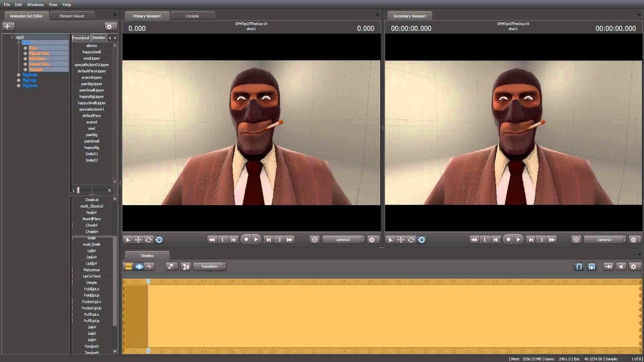
Task: Open the Edit menu
Action: (x=18, y=5)
